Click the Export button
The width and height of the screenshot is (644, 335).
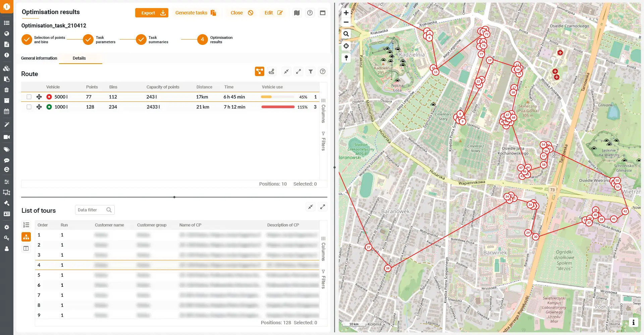point(152,13)
